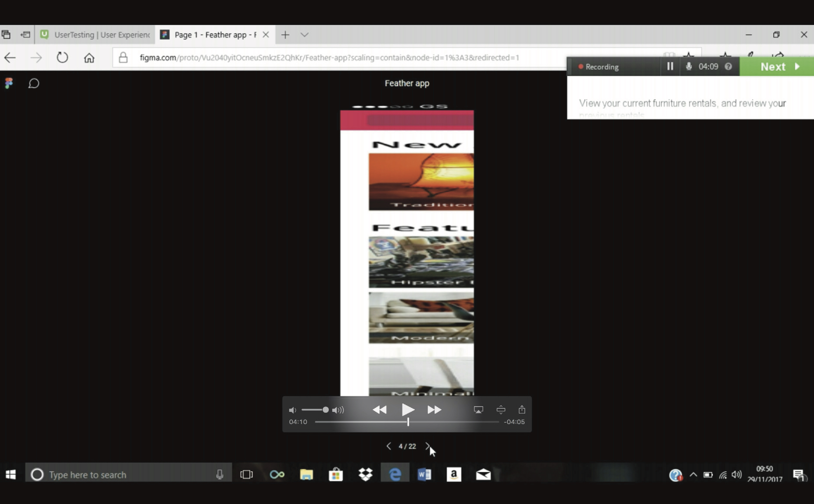Click the fast-forward button in player
The width and height of the screenshot is (814, 504).
(434, 410)
